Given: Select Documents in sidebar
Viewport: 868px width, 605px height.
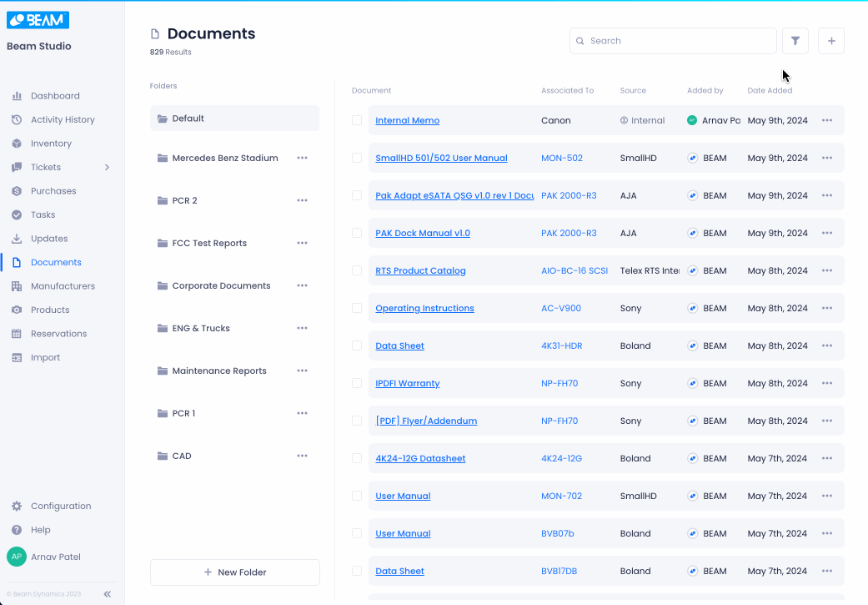Looking at the screenshot, I should (x=56, y=263).
